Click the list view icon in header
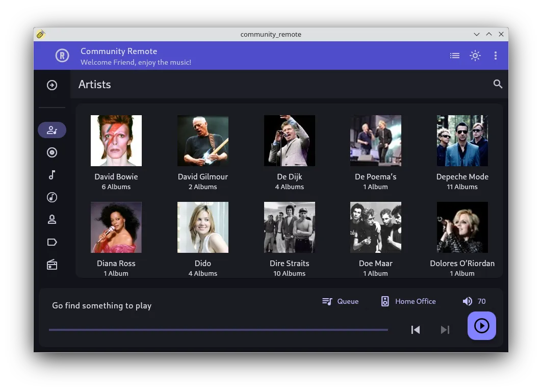 point(455,56)
